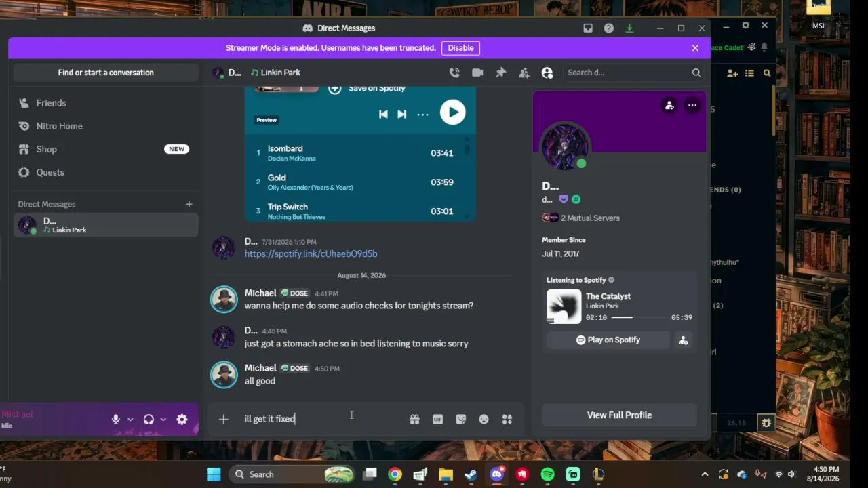Open the emoji picker
Viewport: 868px width, 488px height.
[x=484, y=419]
